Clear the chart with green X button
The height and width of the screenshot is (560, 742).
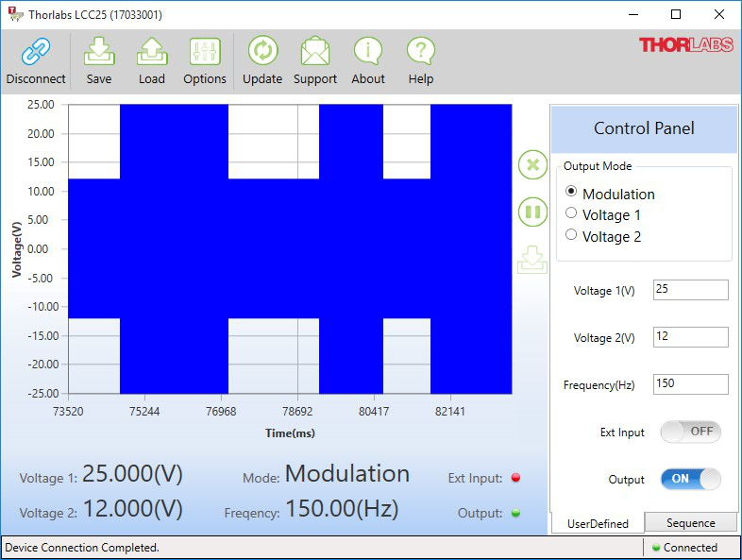532,165
